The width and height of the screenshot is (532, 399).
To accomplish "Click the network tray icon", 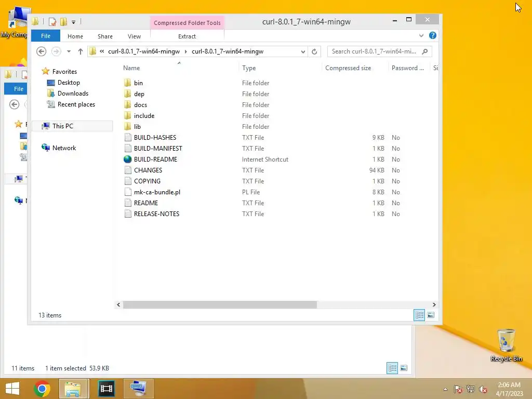I will pos(471,389).
